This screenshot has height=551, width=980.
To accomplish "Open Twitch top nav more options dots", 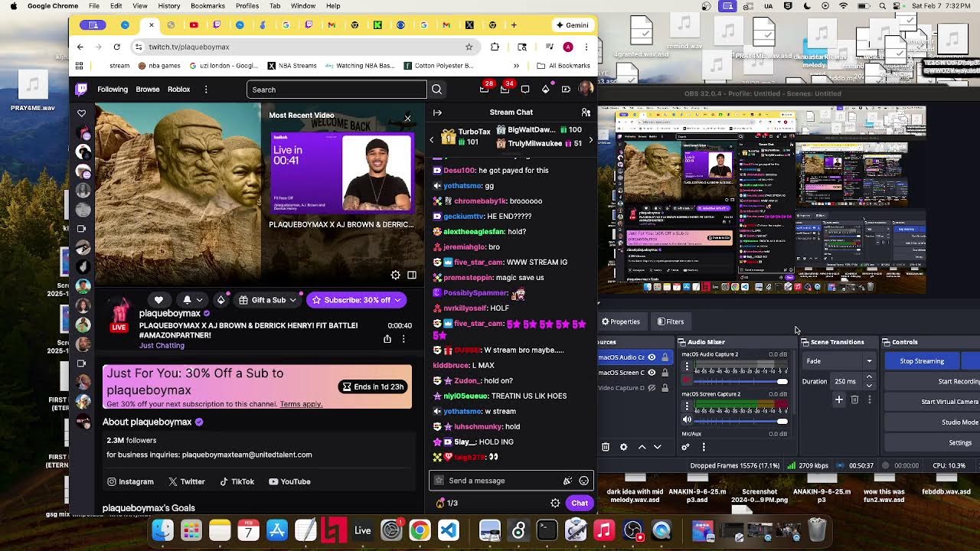I will pyautogui.click(x=205, y=90).
